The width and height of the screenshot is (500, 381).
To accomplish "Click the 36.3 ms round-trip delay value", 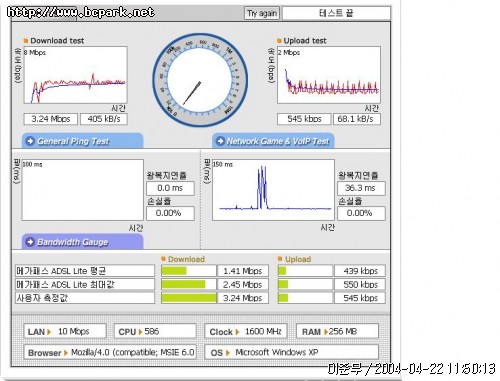I will (361, 188).
